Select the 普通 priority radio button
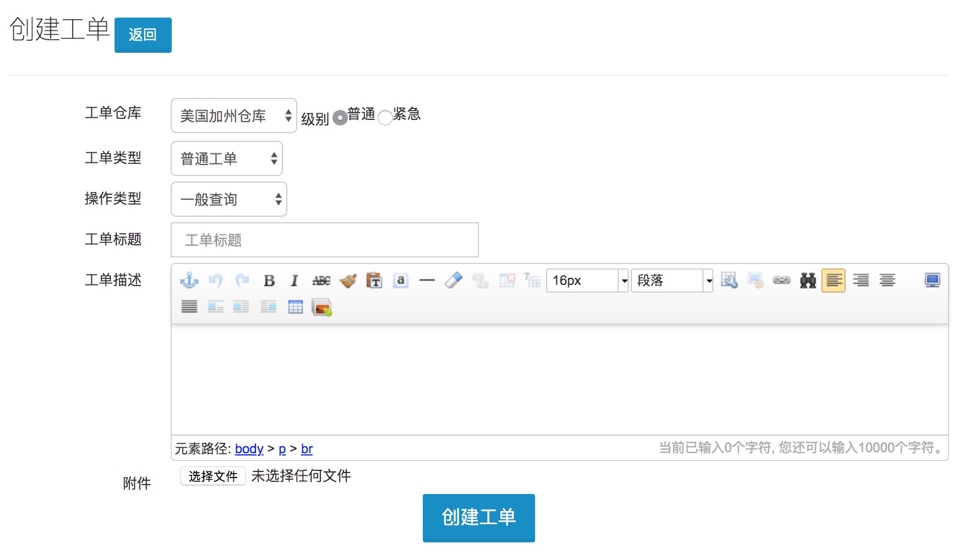The image size is (959, 560). click(340, 117)
